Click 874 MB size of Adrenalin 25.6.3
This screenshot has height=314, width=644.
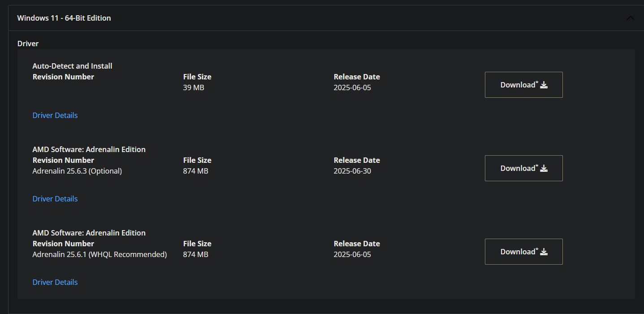pos(196,171)
